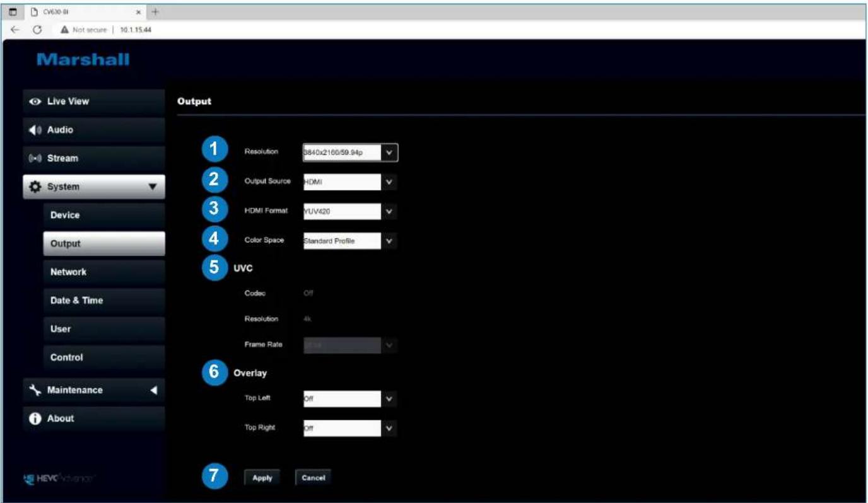Expand the Maintenance menu section
The image size is (868, 503).
pyautogui.click(x=93, y=390)
